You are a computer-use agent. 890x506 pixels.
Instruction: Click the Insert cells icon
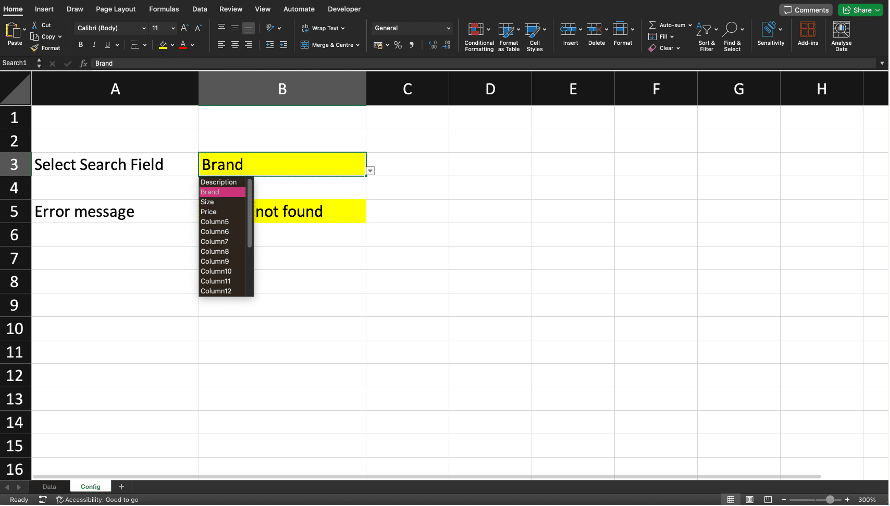point(570,31)
